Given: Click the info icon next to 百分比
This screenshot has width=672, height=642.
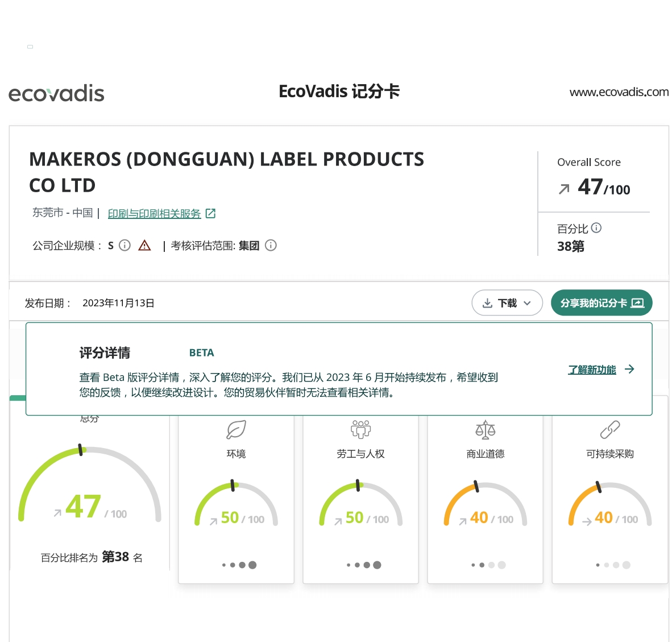Looking at the screenshot, I should (x=596, y=228).
